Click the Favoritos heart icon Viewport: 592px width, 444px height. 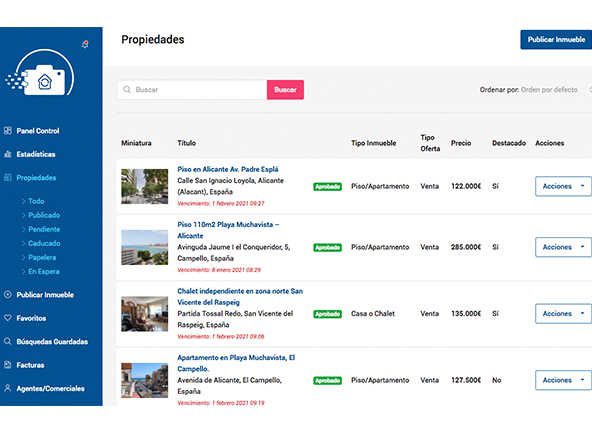[8, 318]
